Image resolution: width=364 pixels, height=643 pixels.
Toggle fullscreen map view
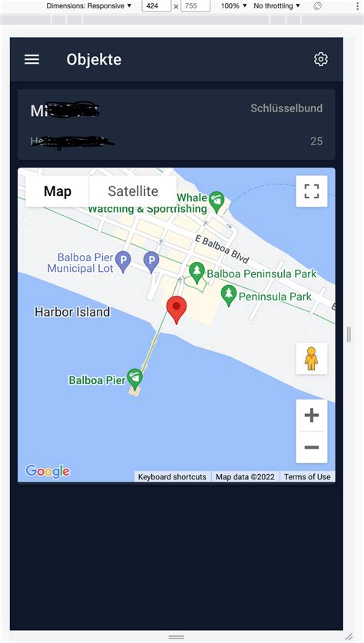(x=312, y=191)
